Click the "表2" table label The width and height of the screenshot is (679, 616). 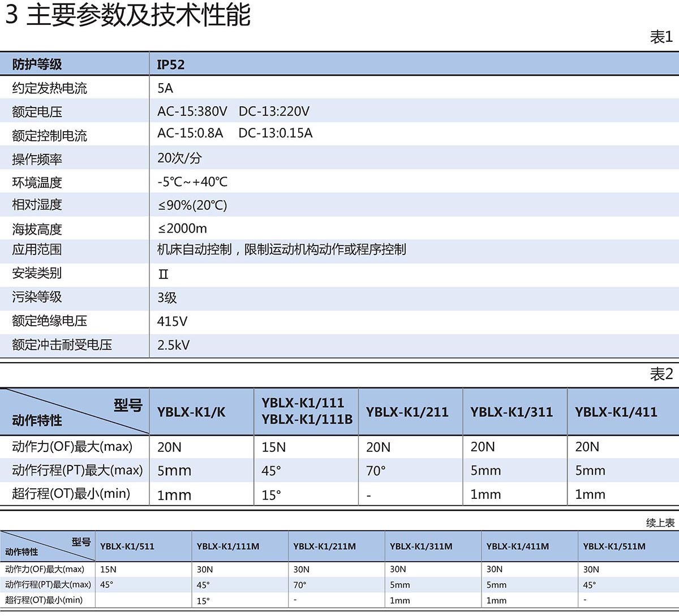(661, 374)
